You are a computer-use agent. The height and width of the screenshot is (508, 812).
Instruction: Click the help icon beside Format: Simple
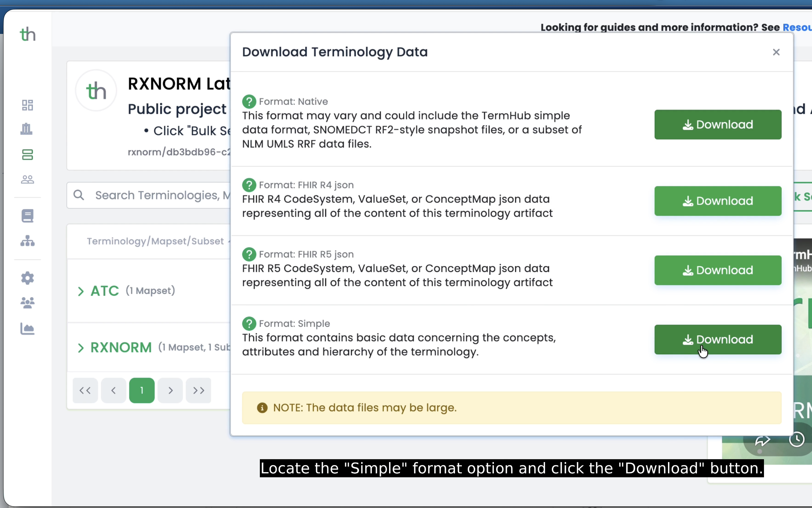249,324
